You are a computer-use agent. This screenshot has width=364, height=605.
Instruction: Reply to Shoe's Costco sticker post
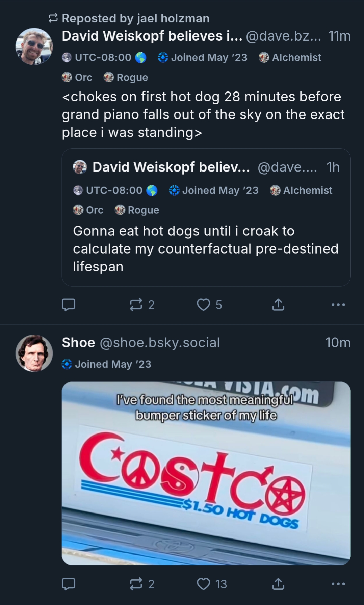(69, 584)
